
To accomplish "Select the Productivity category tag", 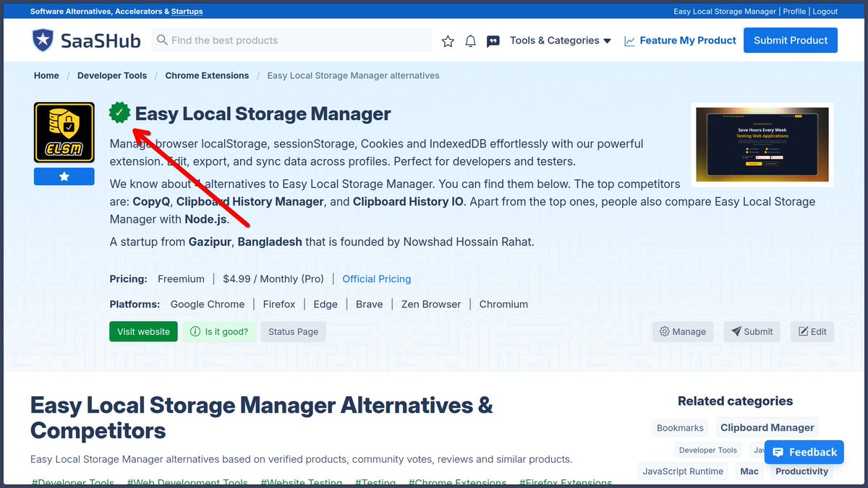I will point(801,471).
